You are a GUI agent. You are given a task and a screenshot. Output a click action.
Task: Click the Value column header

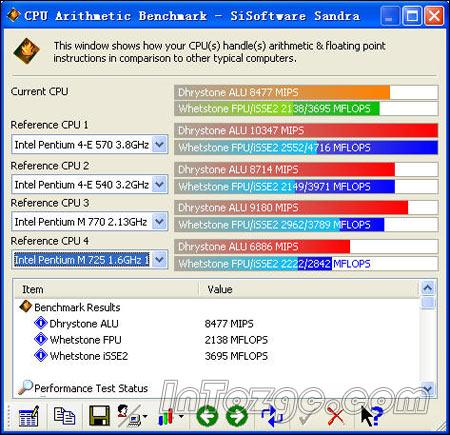309,289
